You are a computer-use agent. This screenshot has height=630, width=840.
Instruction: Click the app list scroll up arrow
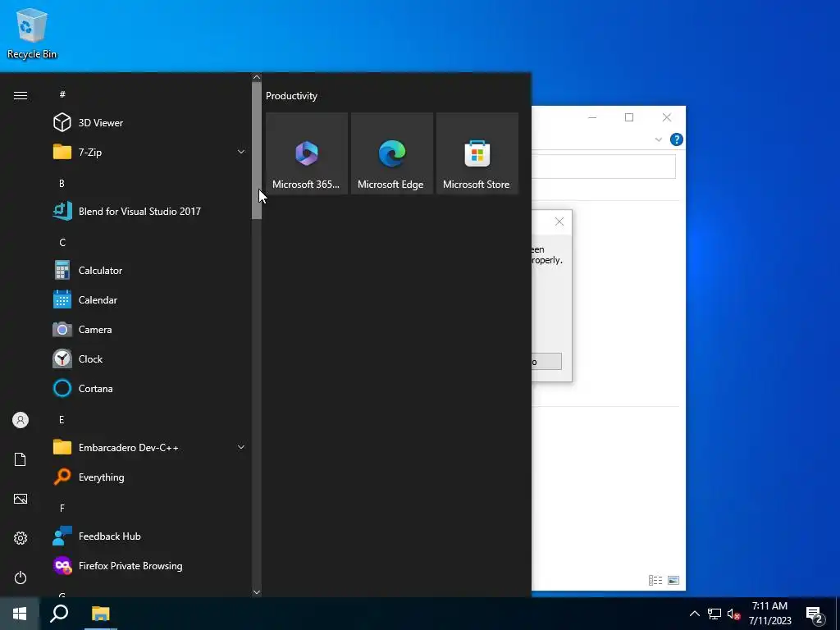click(257, 78)
